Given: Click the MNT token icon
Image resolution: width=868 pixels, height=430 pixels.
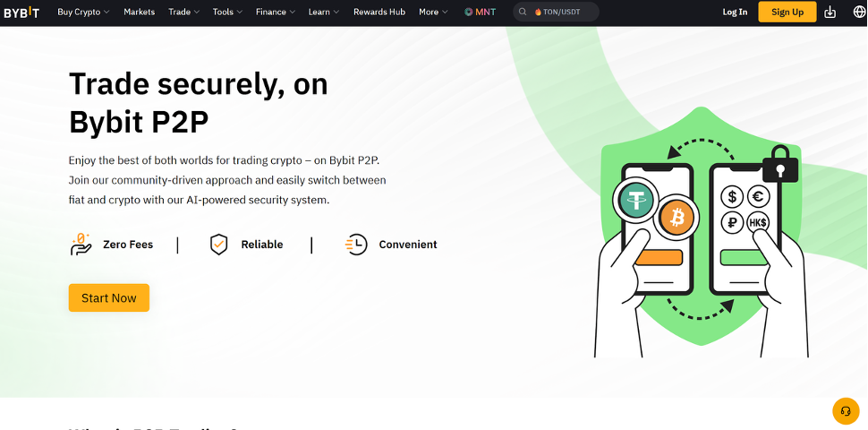Looking at the screenshot, I should coord(468,12).
